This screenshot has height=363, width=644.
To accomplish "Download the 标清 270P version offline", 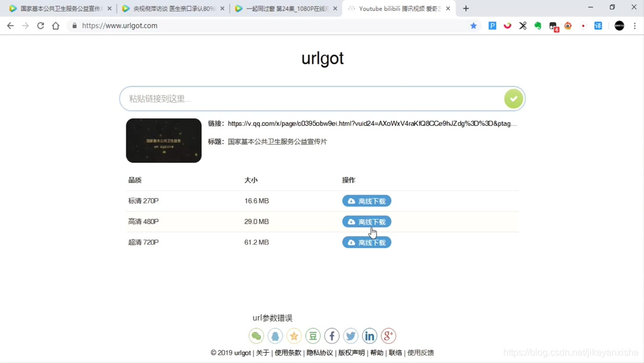I will pos(367,201).
